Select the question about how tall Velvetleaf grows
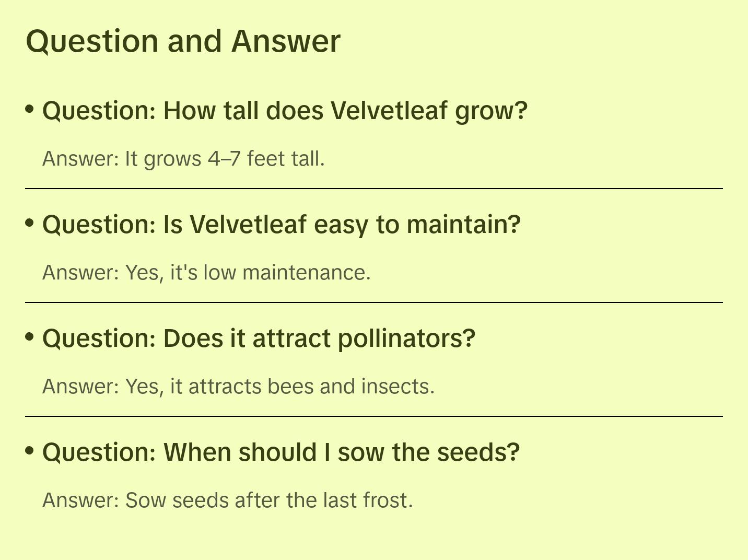 [x=285, y=111]
